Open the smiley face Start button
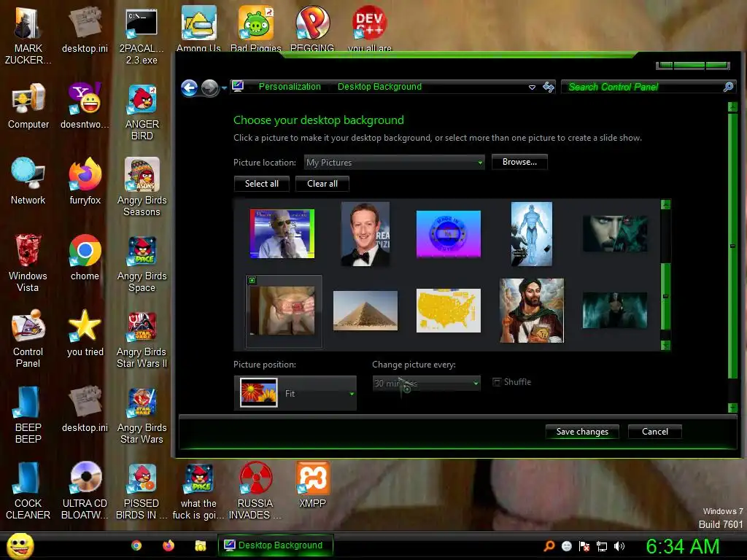This screenshot has width=747, height=560. pyautogui.click(x=20, y=545)
